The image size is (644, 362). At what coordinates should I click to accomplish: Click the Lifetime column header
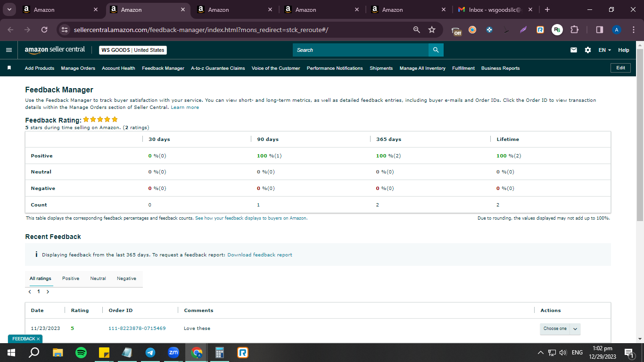pyautogui.click(x=508, y=140)
